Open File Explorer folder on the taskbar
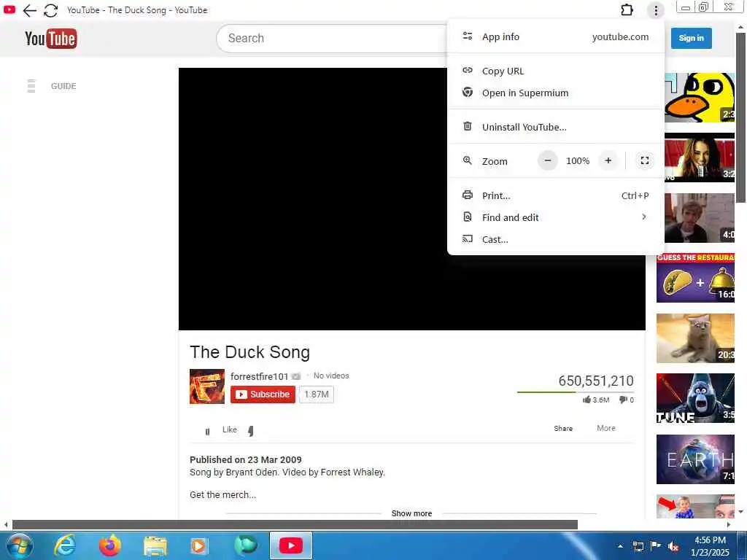Image resolution: width=747 pixels, height=560 pixels. click(x=155, y=546)
